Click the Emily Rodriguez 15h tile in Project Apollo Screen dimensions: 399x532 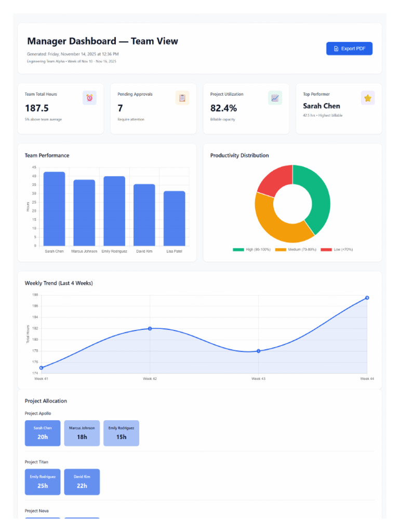(121, 433)
